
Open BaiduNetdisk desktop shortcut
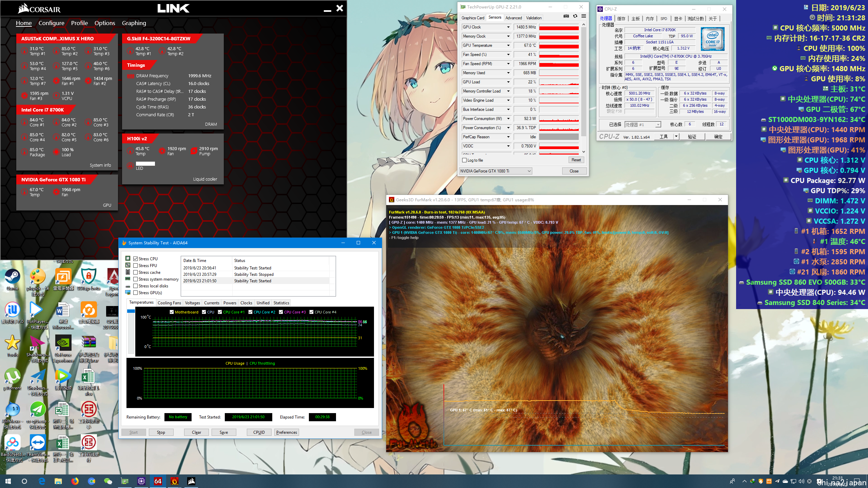point(13,448)
